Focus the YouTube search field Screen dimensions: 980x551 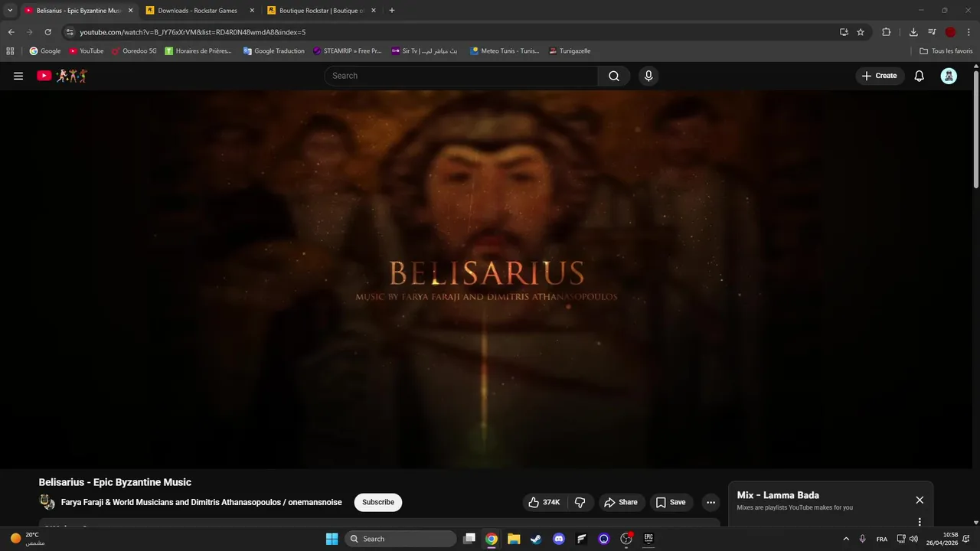461,76
